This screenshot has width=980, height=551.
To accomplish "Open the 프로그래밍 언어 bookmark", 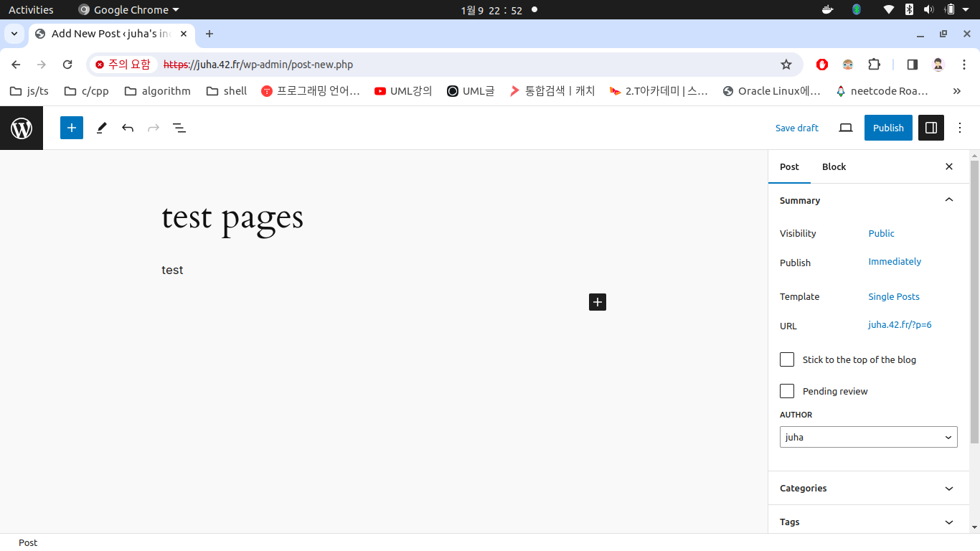I will pyautogui.click(x=311, y=91).
